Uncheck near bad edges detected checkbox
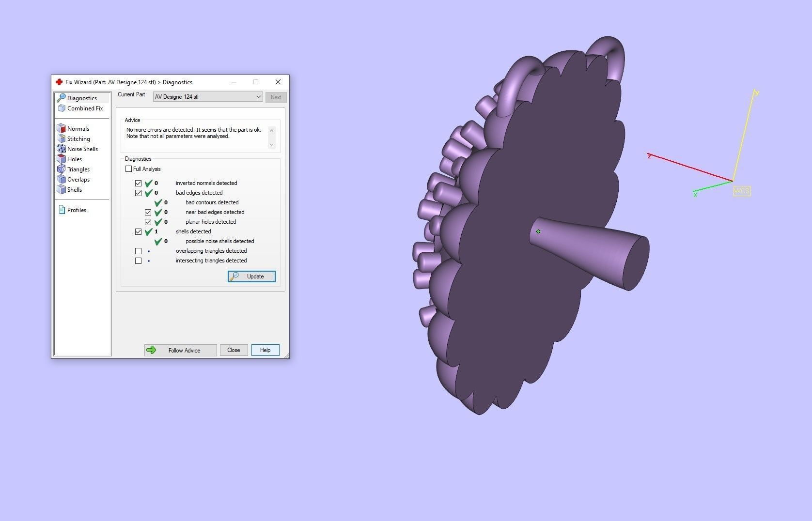The image size is (812, 521). pos(148,212)
